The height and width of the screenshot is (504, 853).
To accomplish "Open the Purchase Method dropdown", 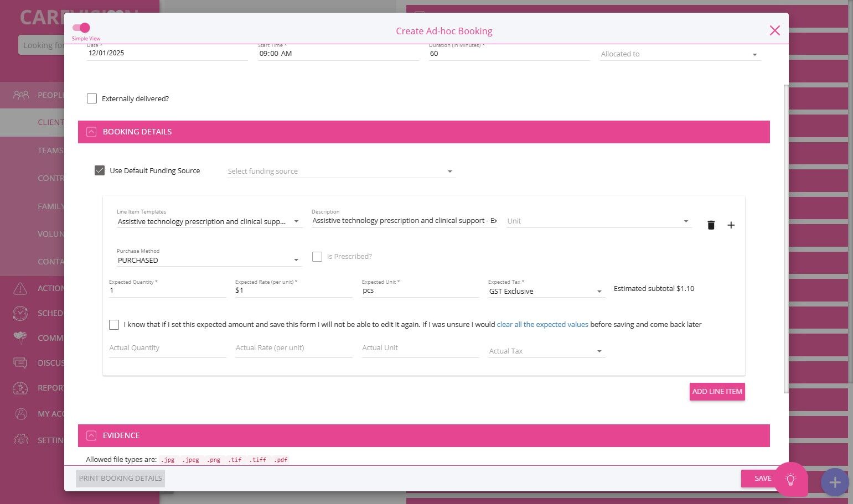I will pos(209,260).
